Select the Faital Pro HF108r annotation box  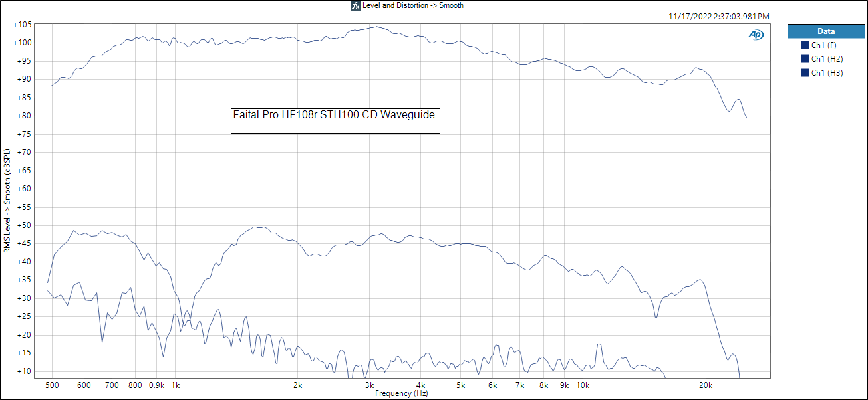pyautogui.click(x=335, y=120)
